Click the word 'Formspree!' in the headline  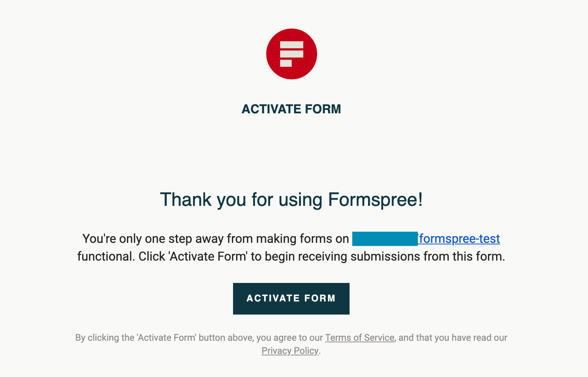[x=375, y=200]
